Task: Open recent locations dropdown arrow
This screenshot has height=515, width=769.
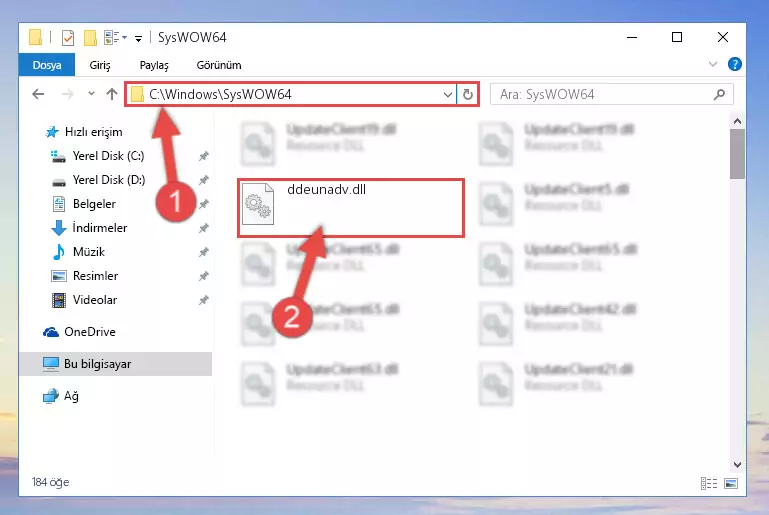Action: point(91,94)
